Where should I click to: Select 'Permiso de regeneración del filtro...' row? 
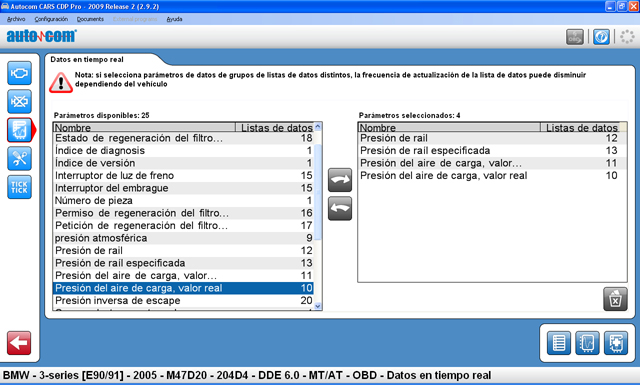pos(183,213)
